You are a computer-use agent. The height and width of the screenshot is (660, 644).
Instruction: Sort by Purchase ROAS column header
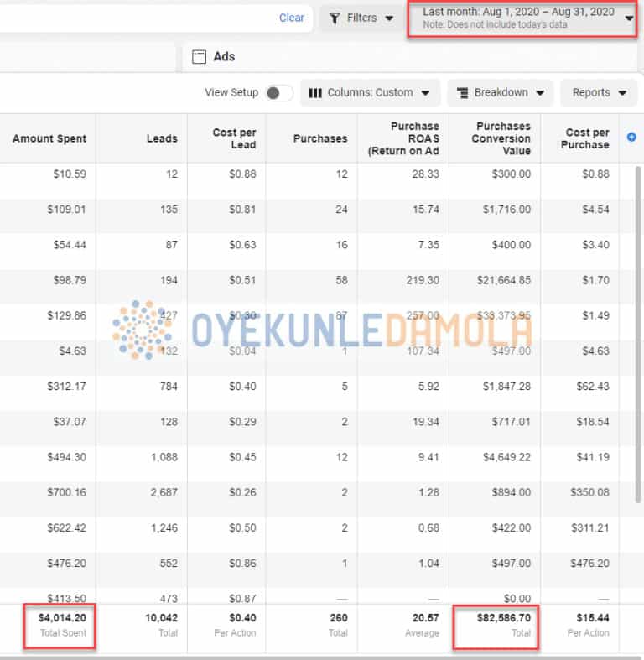[403, 138]
